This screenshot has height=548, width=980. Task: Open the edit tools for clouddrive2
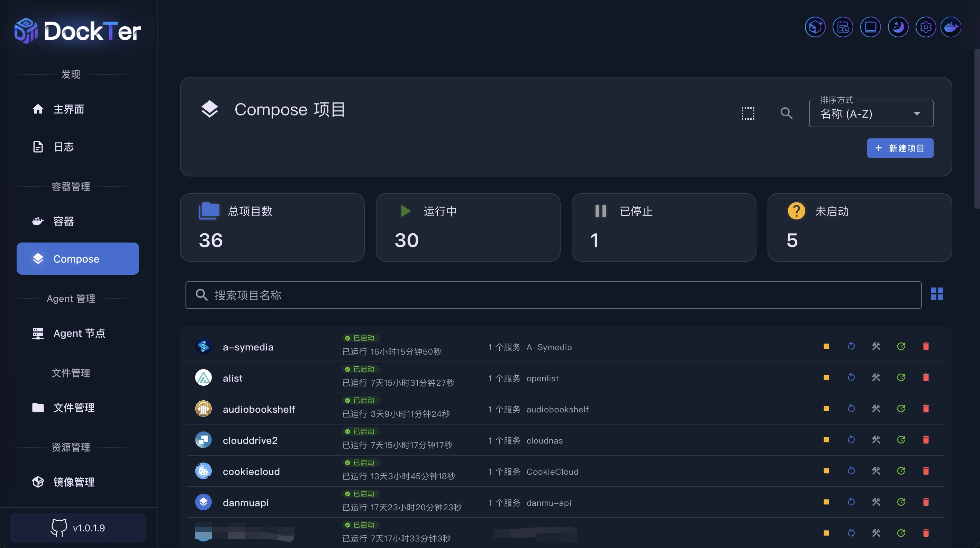876,440
